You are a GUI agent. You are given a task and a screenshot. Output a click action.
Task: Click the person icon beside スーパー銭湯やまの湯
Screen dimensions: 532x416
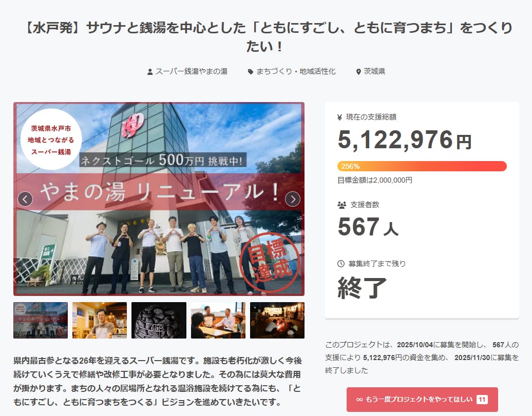click(x=150, y=72)
